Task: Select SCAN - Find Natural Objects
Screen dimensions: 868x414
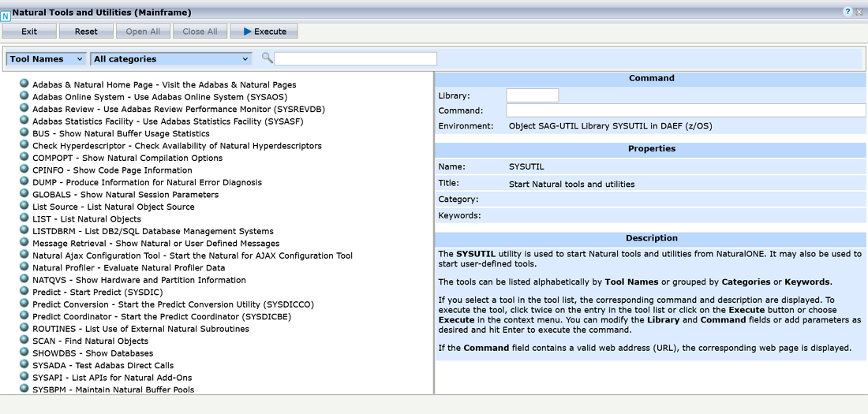Action: coord(90,341)
